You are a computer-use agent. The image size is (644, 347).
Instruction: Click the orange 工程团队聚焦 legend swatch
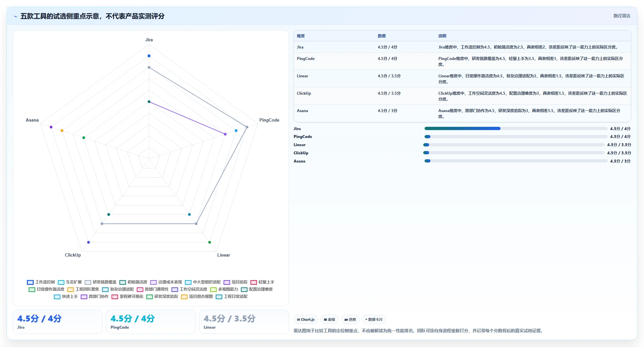[x=70, y=289]
